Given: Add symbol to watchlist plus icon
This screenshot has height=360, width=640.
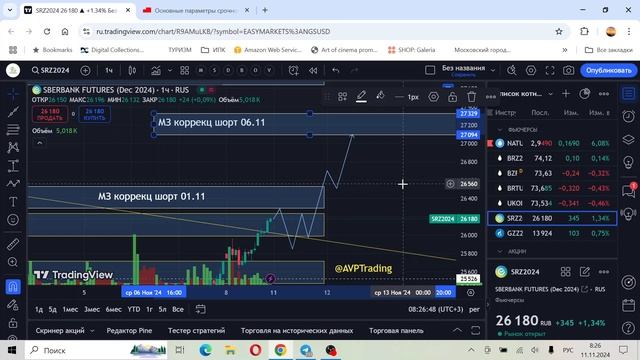Looking at the screenshot, I should 566,94.
